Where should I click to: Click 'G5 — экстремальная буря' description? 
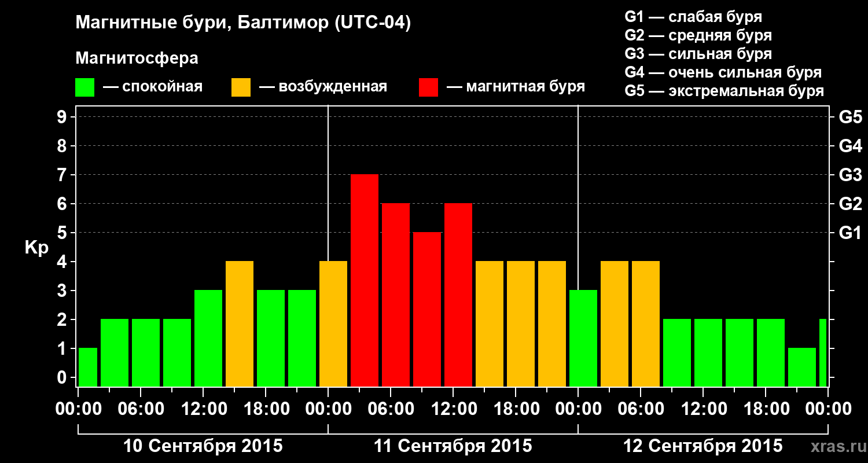[724, 91]
